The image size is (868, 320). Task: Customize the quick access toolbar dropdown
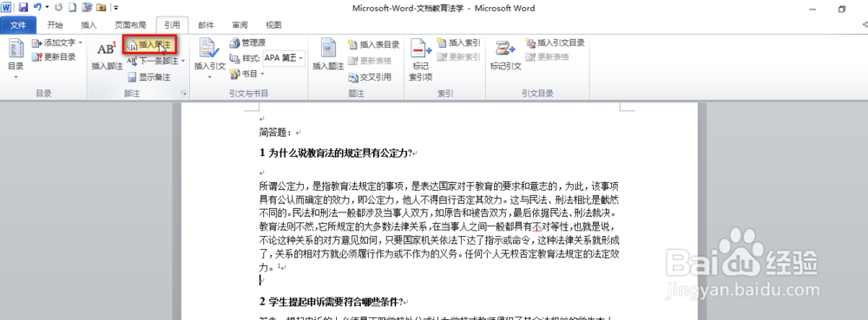click(115, 8)
